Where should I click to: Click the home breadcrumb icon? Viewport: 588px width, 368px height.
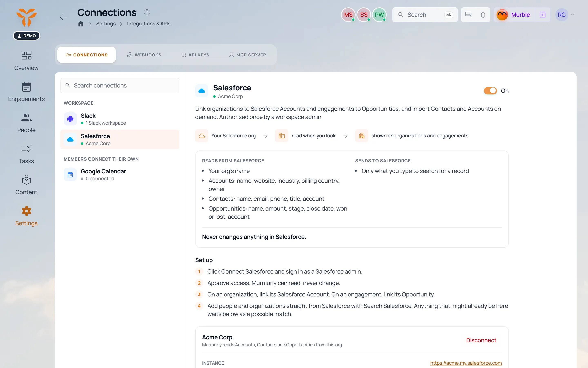[81, 24]
